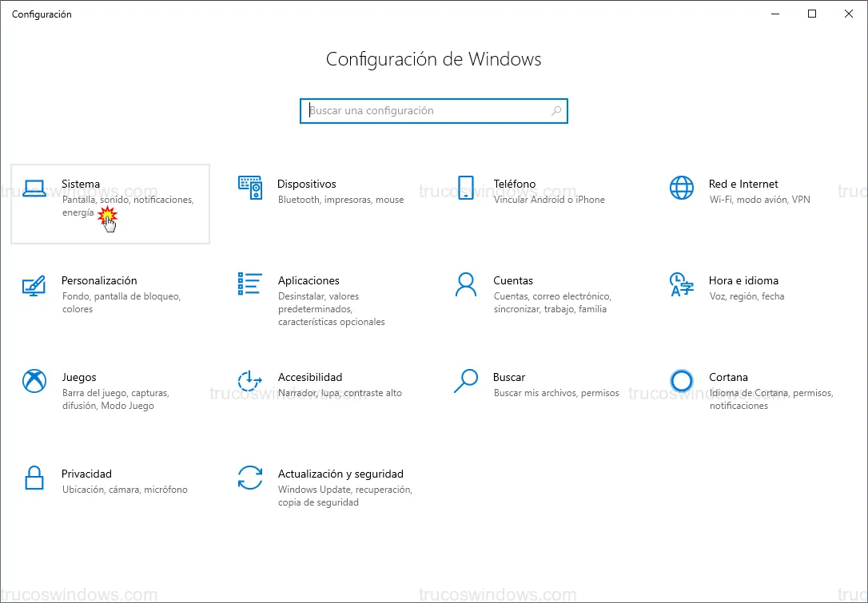Click the Privacidad padlock icon
This screenshot has height=603, width=868.
[x=34, y=478]
